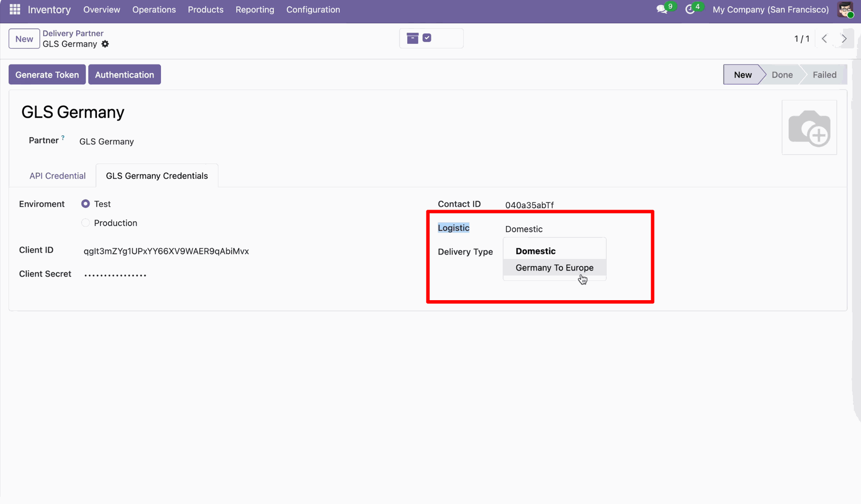Switch to API Credential tab
861x504 pixels.
[x=57, y=176]
